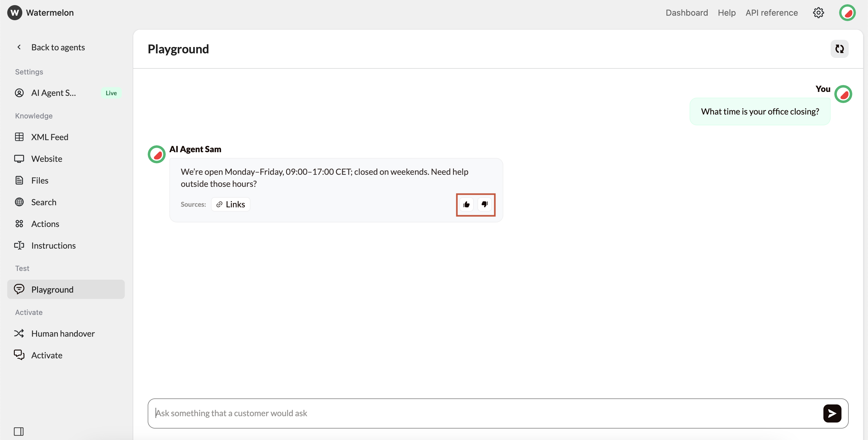Screen dimensions: 868x440
Task: Go to Human handover settings
Action: point(63,333)
